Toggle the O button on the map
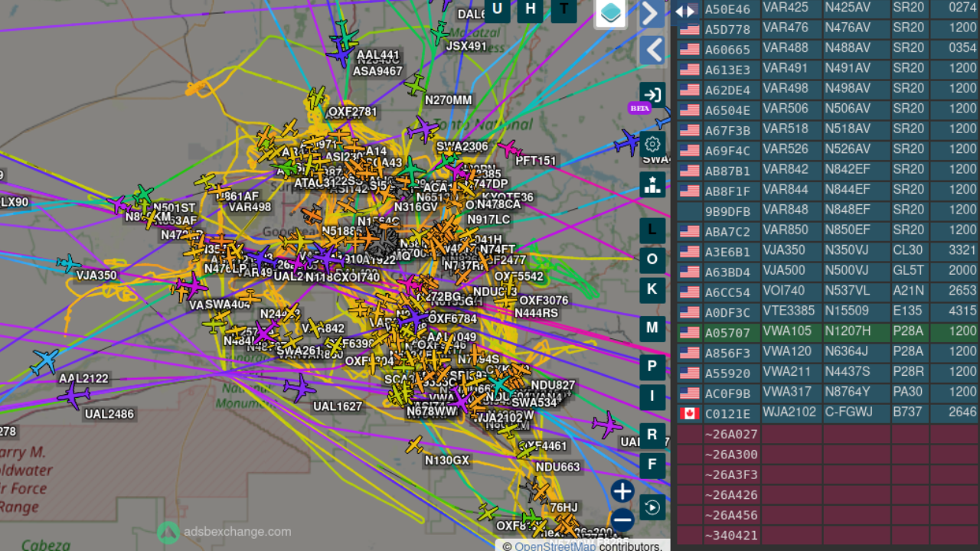The image size is (980, 551). 652,259
